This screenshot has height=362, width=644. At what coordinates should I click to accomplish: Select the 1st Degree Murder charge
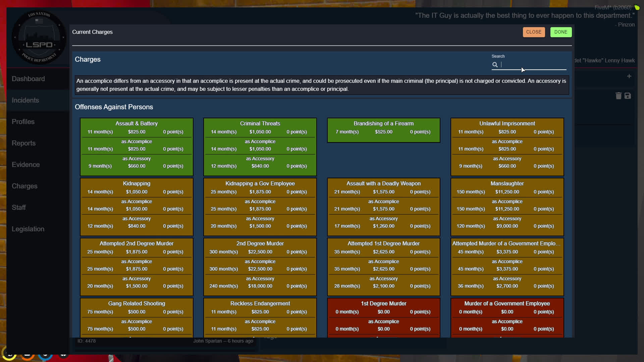click(x=383, y=308)
